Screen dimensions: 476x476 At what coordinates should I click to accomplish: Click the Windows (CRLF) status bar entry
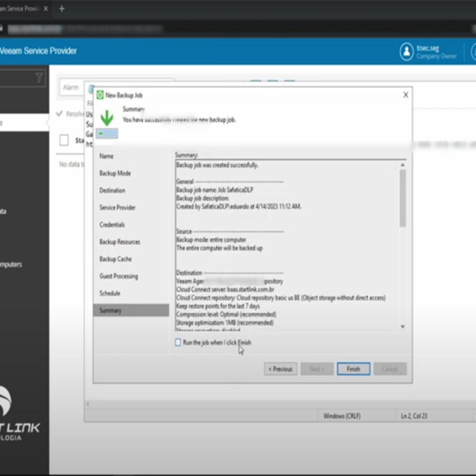click(x=342, y=416)
